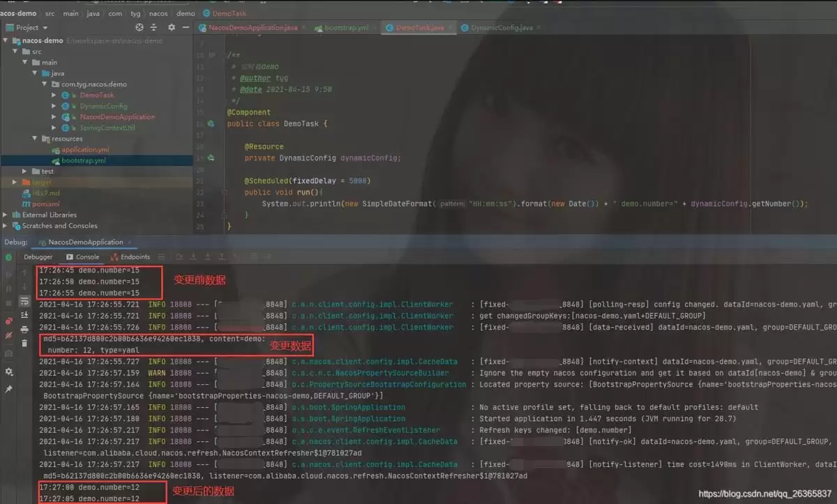Expand the target folder
The height and width of the screenshot is (504, 837).
[x=15, y=182]
